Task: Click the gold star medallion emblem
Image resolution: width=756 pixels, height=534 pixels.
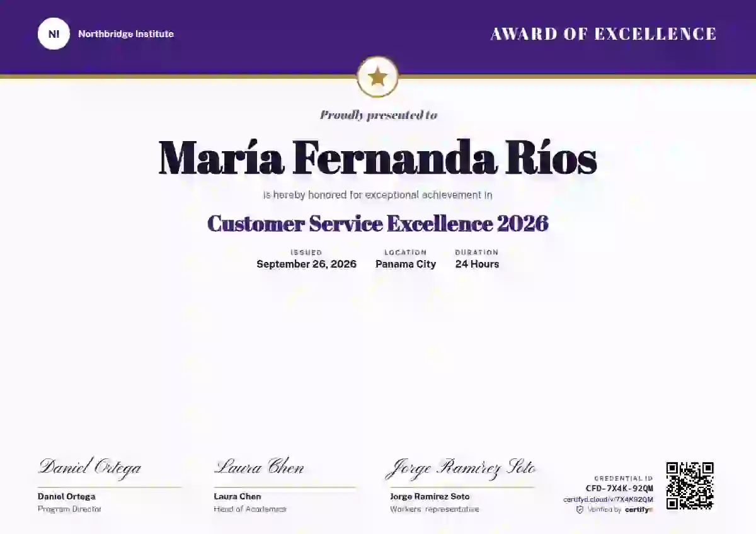Action: (x=377, y=77)
